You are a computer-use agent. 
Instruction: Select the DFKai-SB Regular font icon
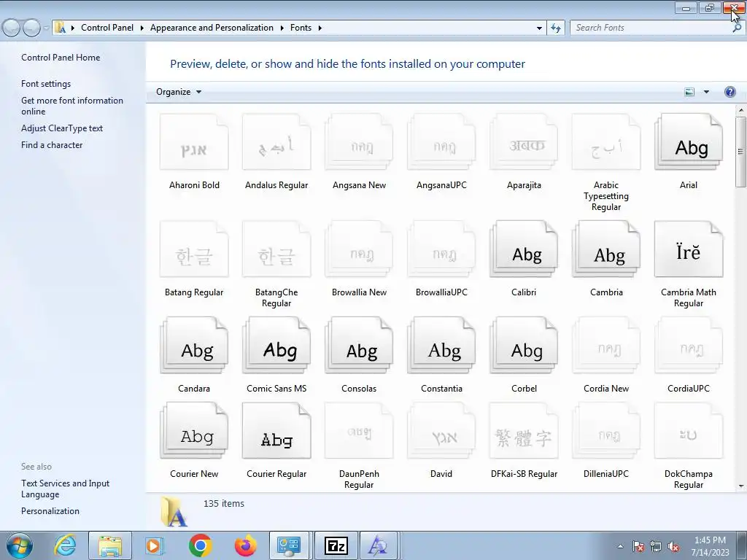(524, 430)
